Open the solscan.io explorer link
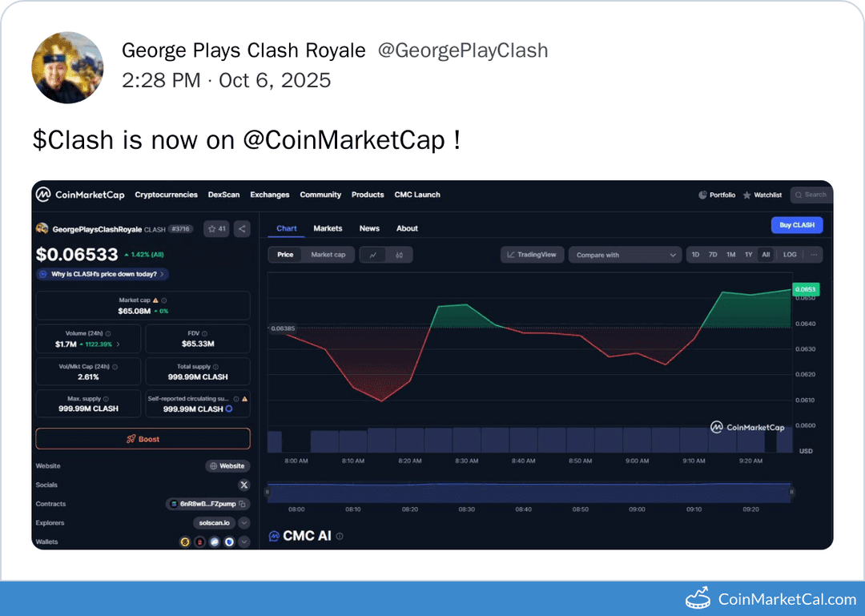Image resolution: width=865 pixels, height=616 pixels. (214, 523)
